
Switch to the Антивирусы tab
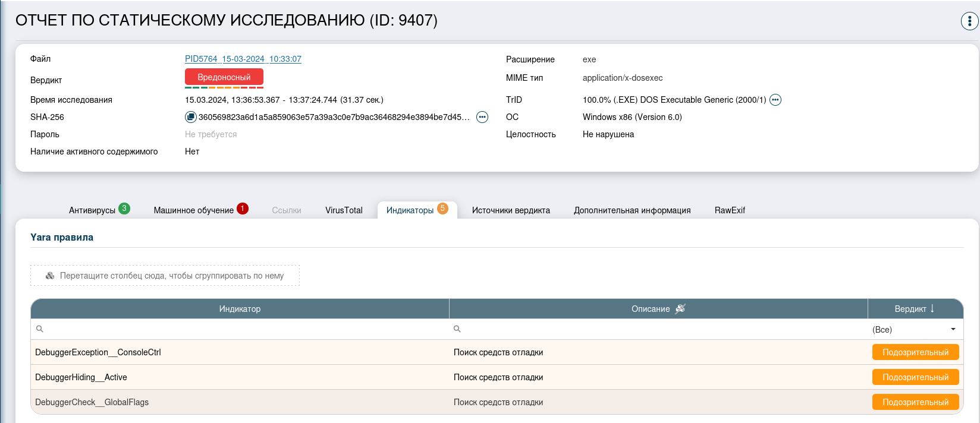(x=92, y=210)
